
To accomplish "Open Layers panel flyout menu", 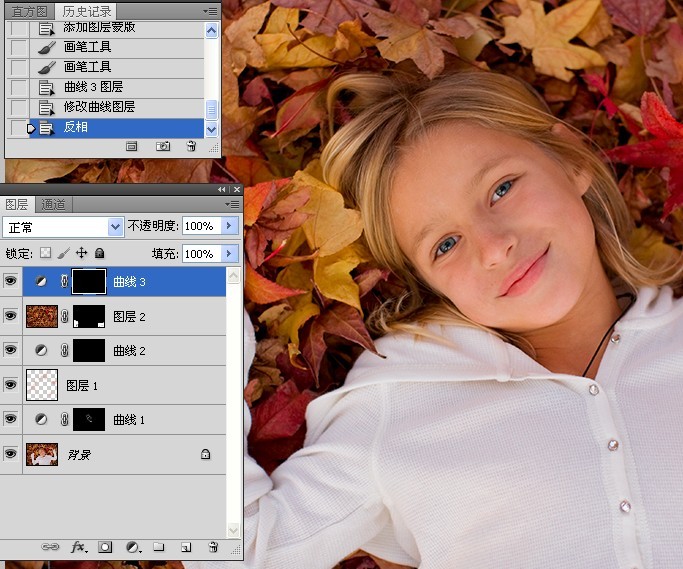I will [233, 204].
